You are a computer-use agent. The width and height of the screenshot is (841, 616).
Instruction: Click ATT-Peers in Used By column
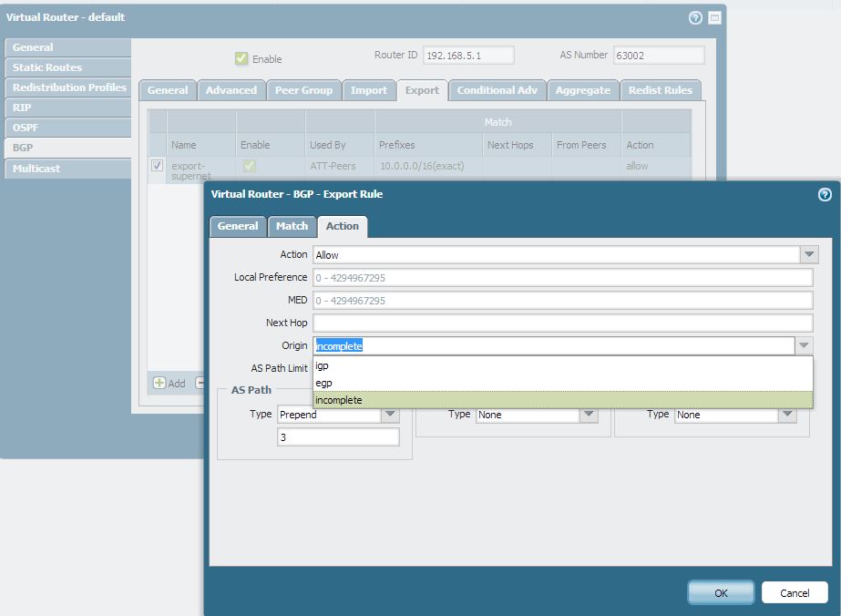coord(333,166)
